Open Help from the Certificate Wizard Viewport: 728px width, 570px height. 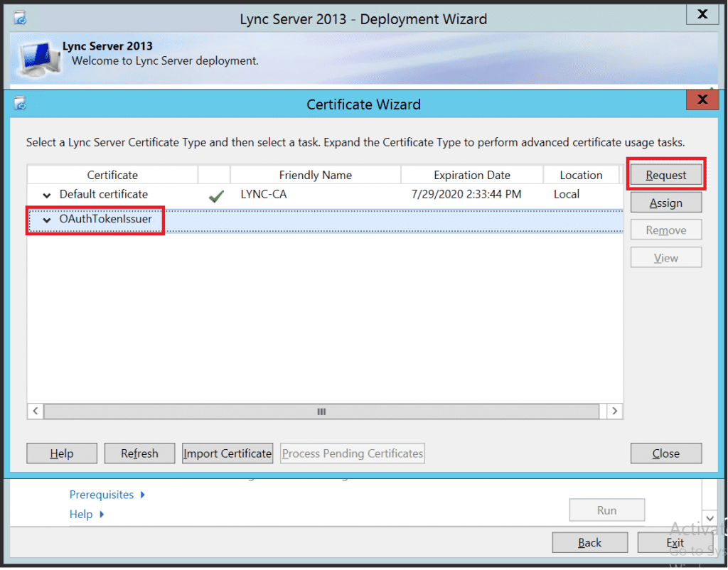click(x=61, y=453)
